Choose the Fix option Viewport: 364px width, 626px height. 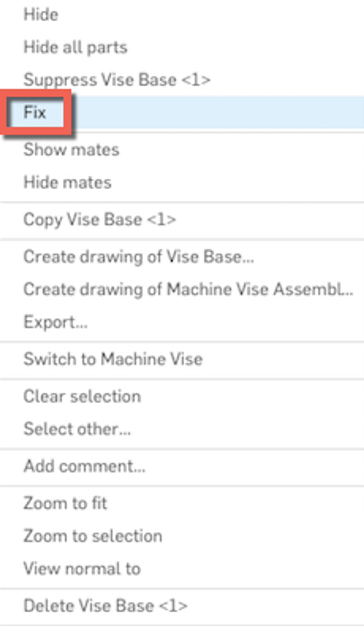click(35, 112)
